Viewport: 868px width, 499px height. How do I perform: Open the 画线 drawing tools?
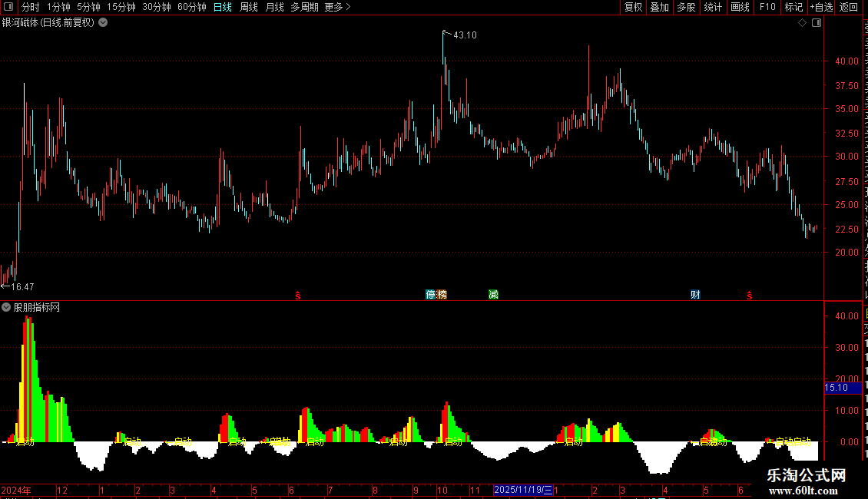(x=740, y=7)
